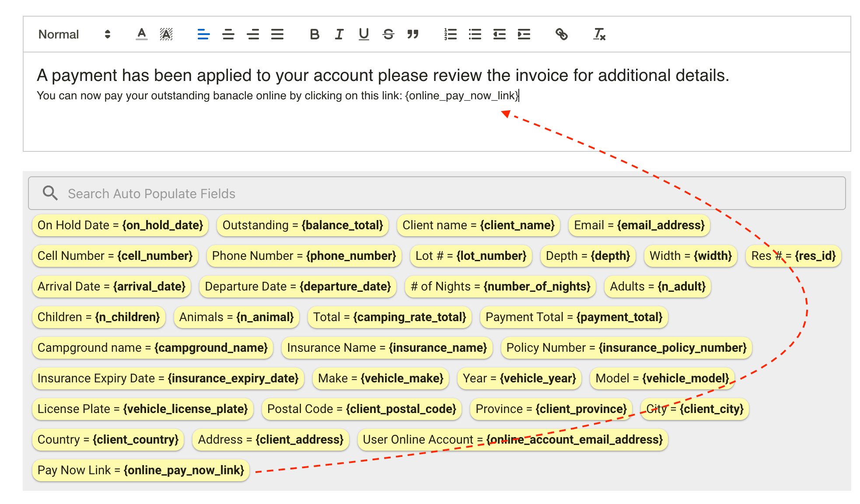Viewport: 860px width, 504px height.
Task: Insert the Lot # field
Action: coord(471,256)
